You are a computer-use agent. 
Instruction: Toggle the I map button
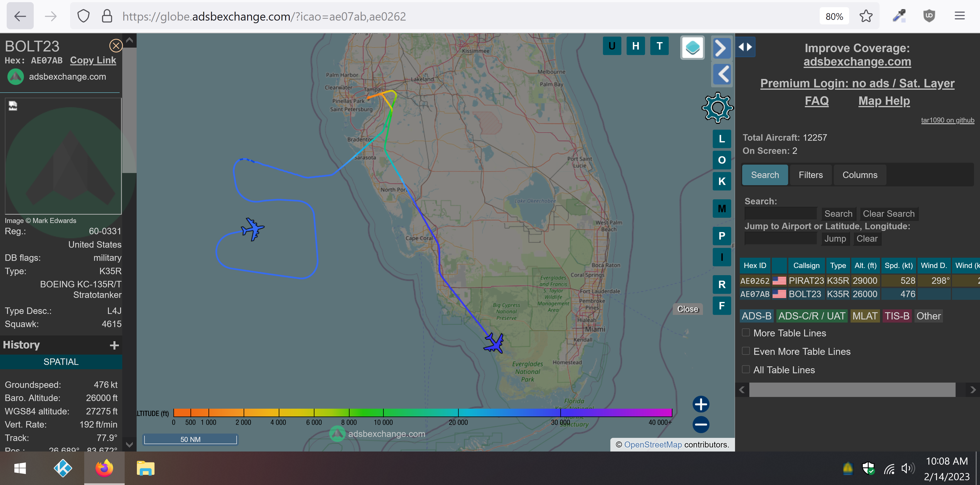click(x=722, y=257)
